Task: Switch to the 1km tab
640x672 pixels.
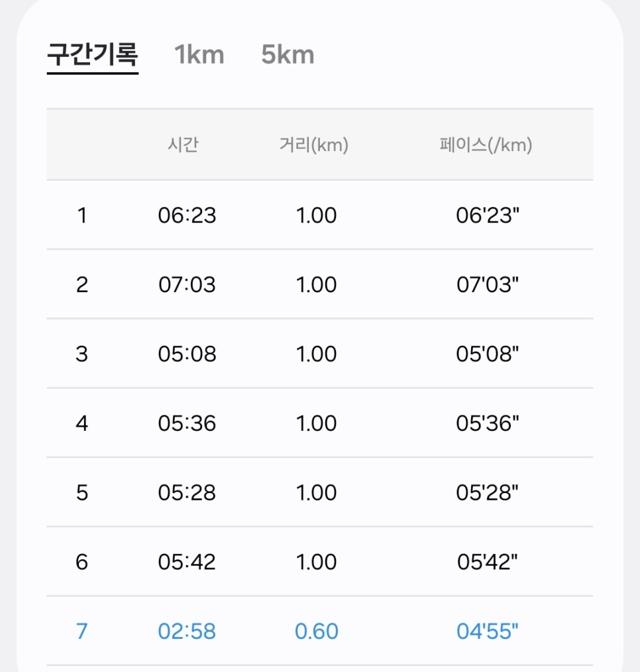Action: (199, 55)
